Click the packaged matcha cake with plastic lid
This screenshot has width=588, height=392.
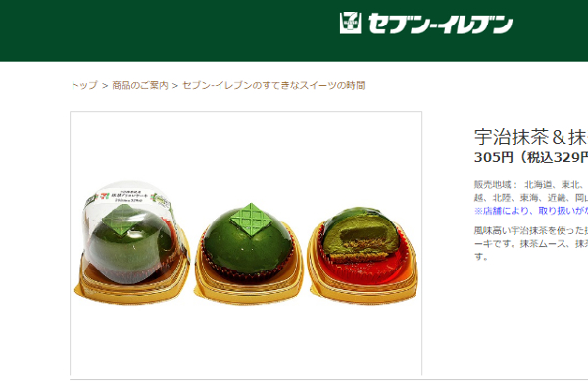(x=132, y=242)
